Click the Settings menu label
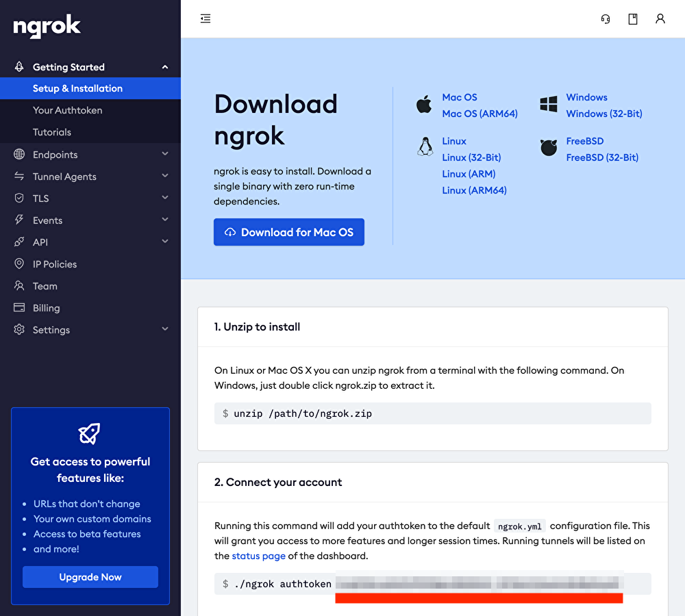Screen dimensions: 685x616 click(51, 330)
